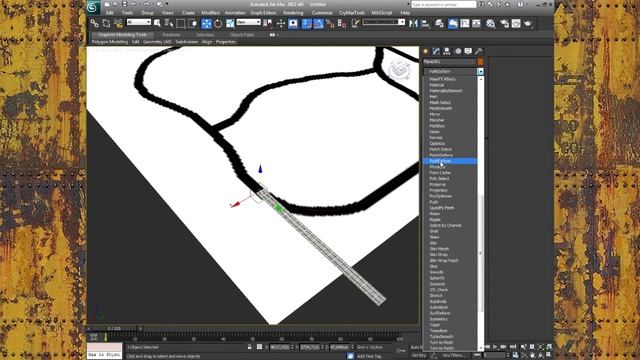Open the Utilities command panel tab
Screen dimensions: 640x360
pyautogui.click(x=479, y=51)
